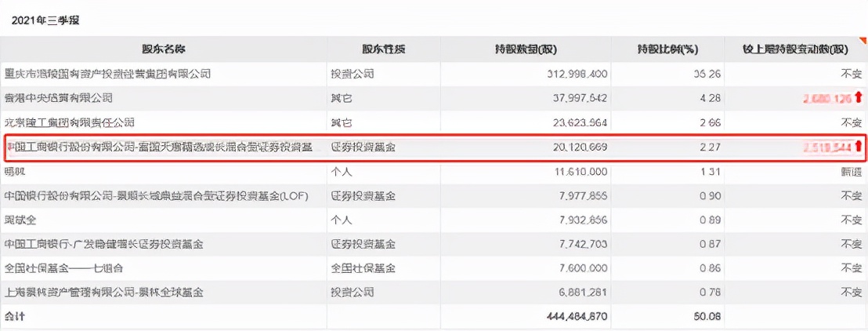Click red up arrow beside 2,680,126
Viewport: 868px width, 331px height.
pyautogui.click(x=859, y=98)
